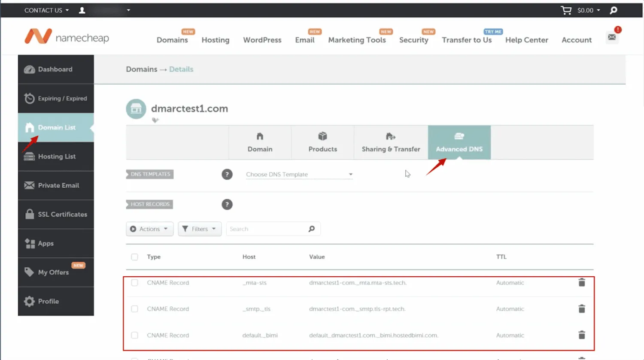The height and width of the screenshot is (360, 644).
Task: Open the Hosting menu
Action: 216,40
